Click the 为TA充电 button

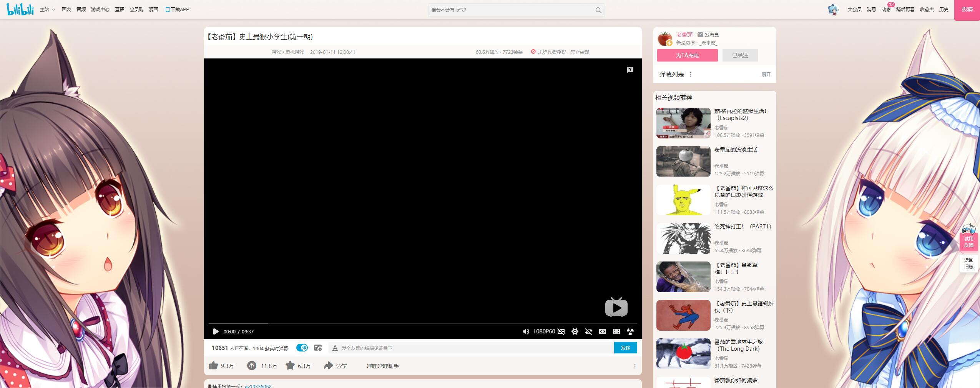(x=687, y=55)
